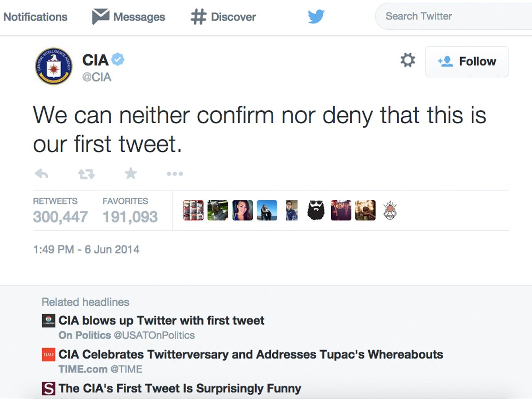The image size is (532, 399).
Task: View the 300,447 retweets list
Action: point(60,217)
